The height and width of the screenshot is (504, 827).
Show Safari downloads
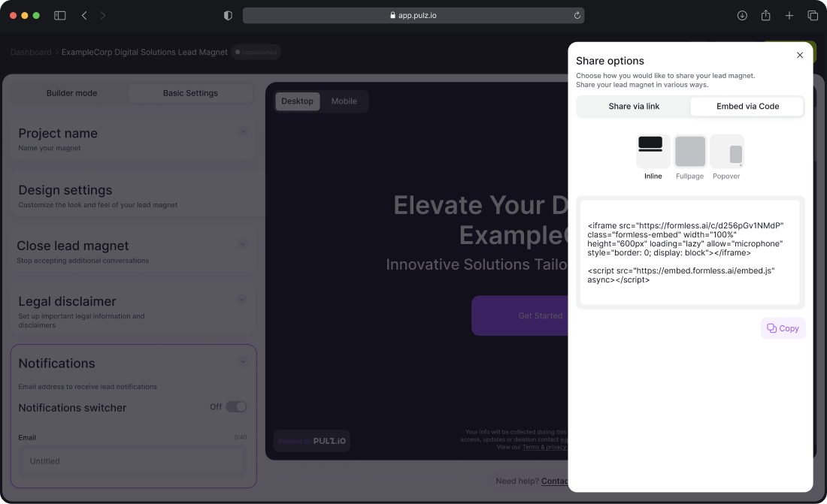[742, 15]
